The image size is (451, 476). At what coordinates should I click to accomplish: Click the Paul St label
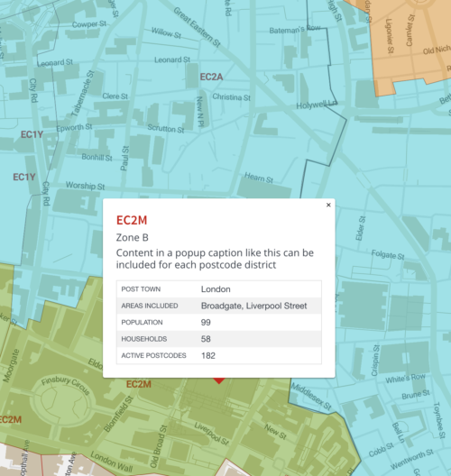[124, 158]
